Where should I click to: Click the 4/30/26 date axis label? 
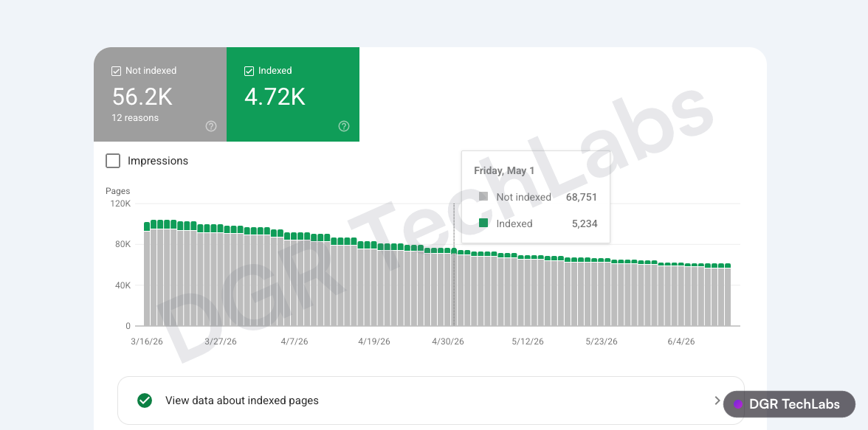click(448, 341)
